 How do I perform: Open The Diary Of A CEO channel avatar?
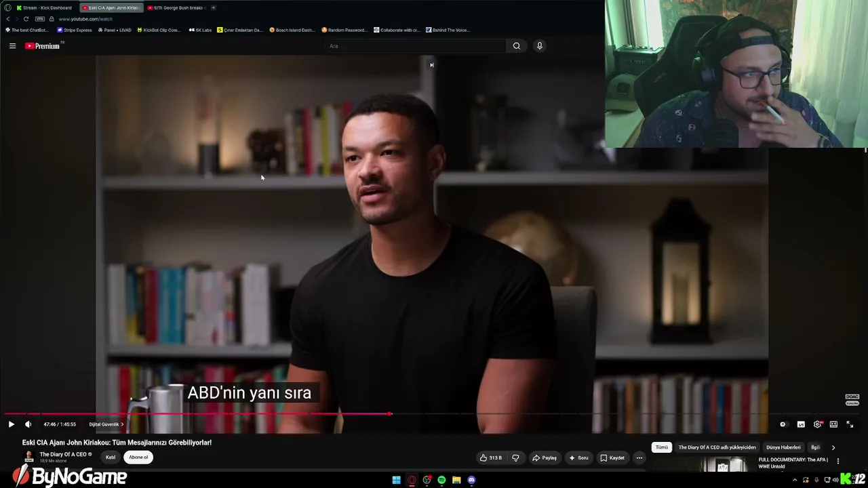29,457
